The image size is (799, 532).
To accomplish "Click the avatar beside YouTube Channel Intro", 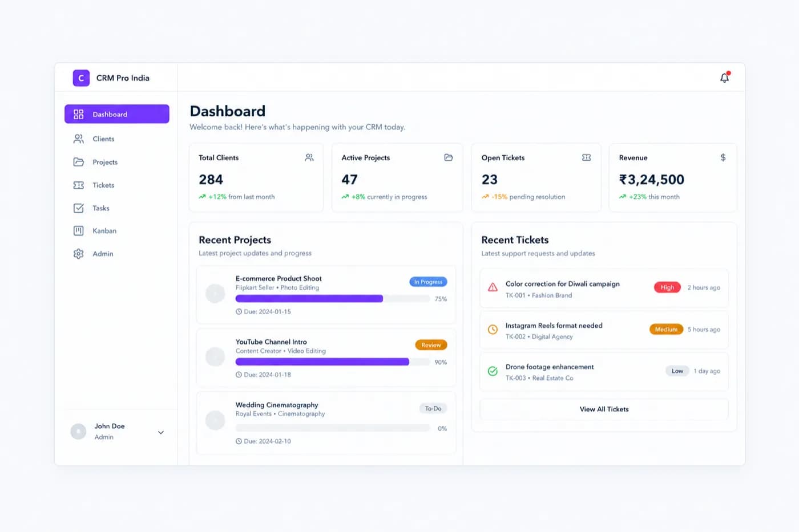I will (215, 357).
